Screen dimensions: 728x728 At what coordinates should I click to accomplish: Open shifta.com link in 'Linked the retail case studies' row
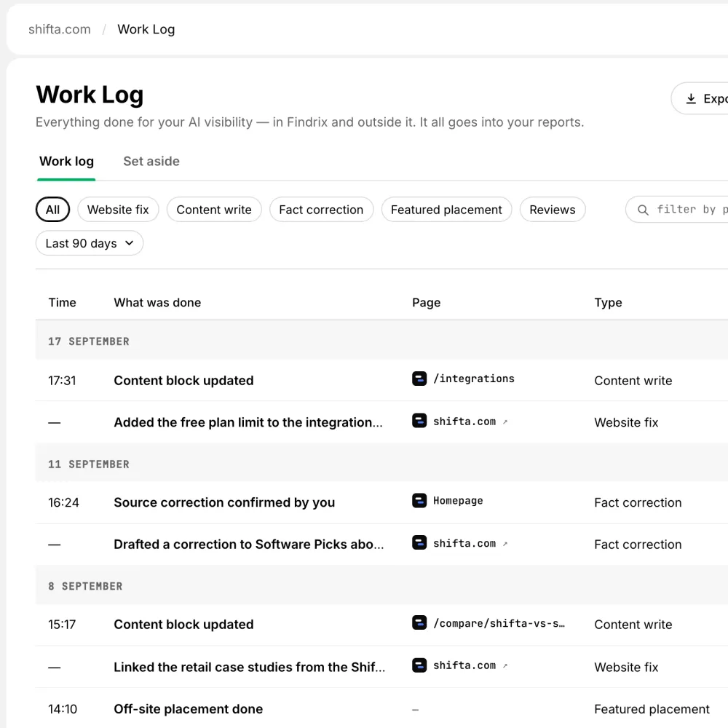click(464, 665)
